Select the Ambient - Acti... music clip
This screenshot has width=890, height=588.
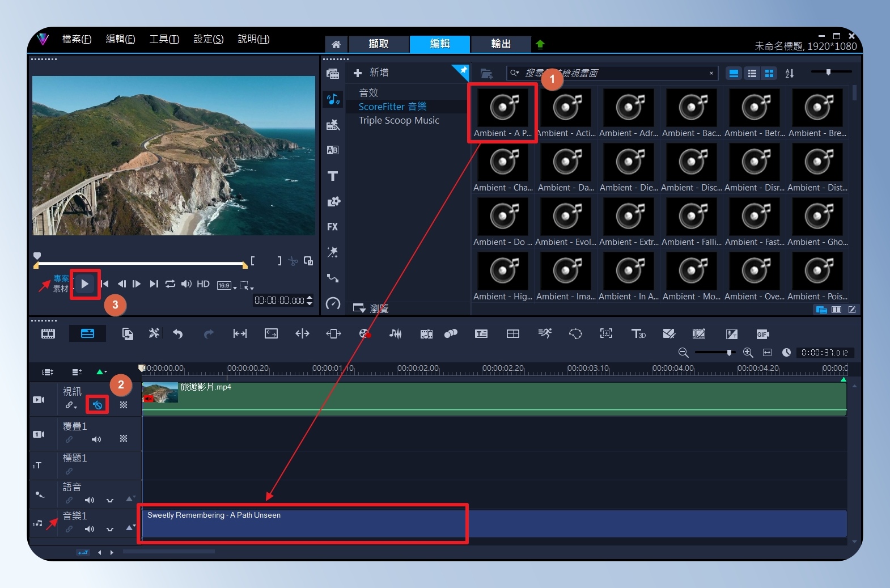point(566,113)
